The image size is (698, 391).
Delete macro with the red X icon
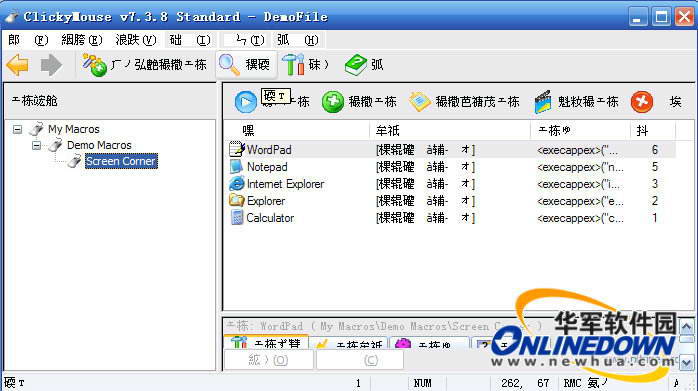tap(641, 102)
